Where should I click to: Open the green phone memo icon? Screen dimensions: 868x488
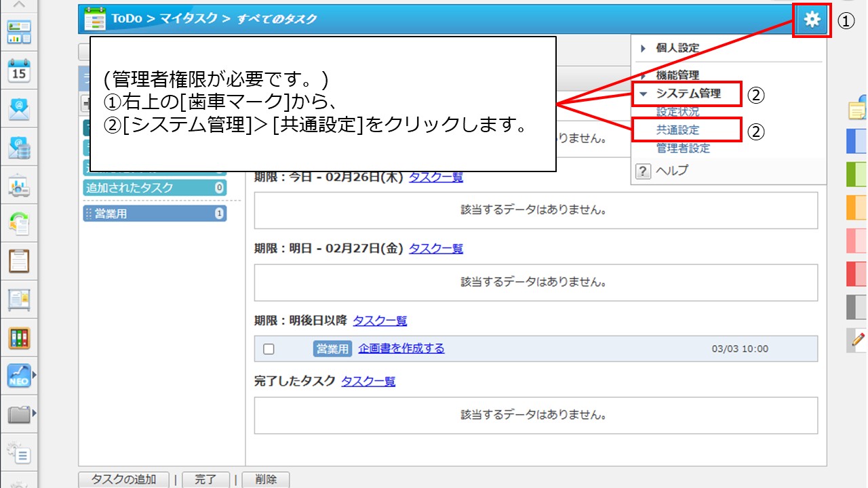click(19, 222)
